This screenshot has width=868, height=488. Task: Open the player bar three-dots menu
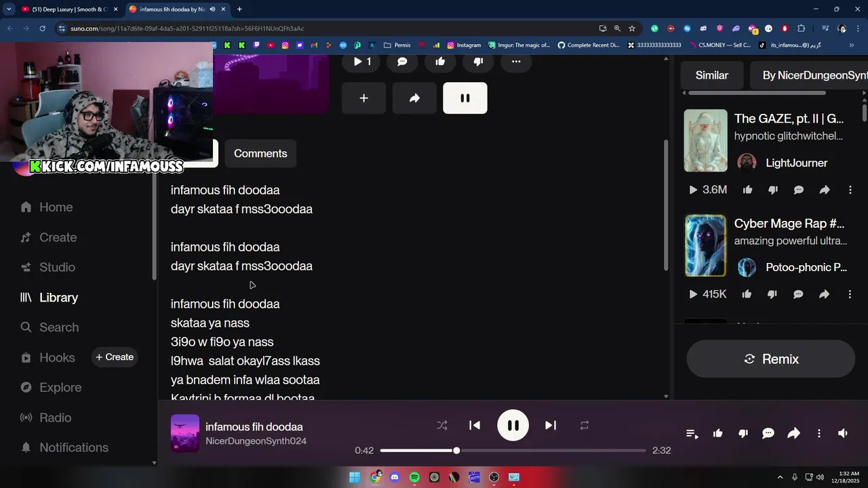pos(819,434)
